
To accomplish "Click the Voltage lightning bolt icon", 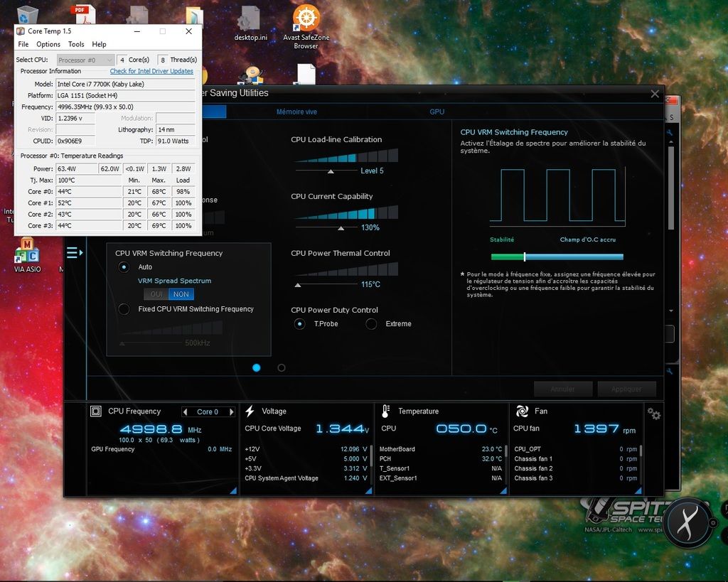I will 250,411.
